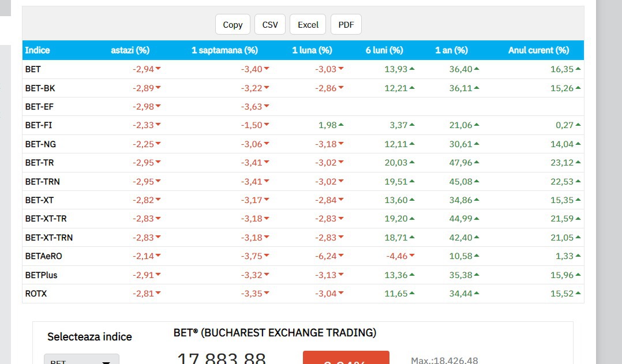Select the BET-XT-TRN index row

coord(49,238)
